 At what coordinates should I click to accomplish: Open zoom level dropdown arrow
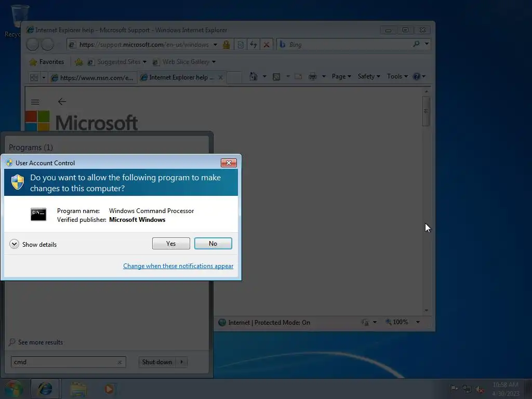(x=418, y=322)
